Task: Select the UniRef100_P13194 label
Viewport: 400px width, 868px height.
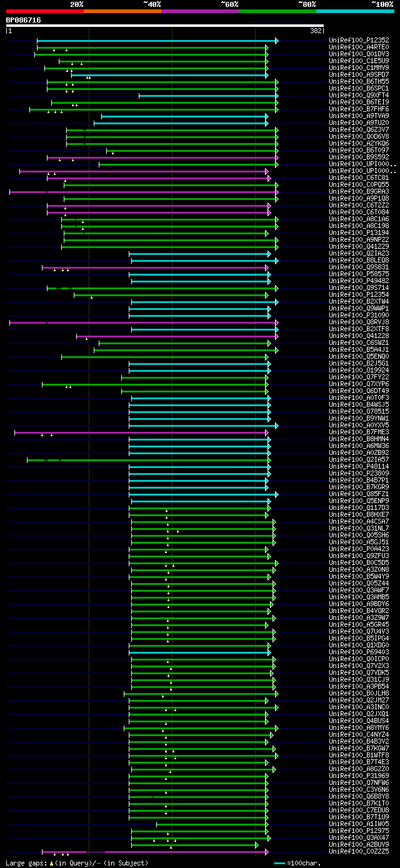Action: (x=359, y=232)
